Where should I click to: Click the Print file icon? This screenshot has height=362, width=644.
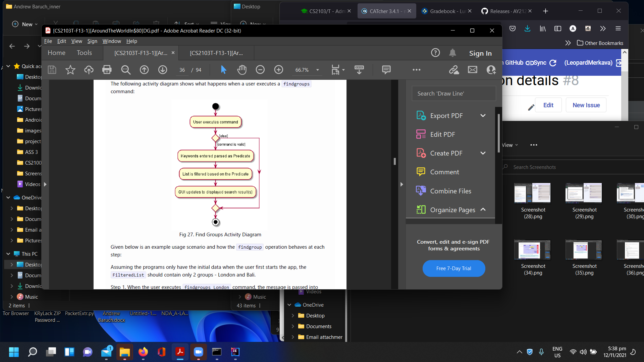[107, 70]
